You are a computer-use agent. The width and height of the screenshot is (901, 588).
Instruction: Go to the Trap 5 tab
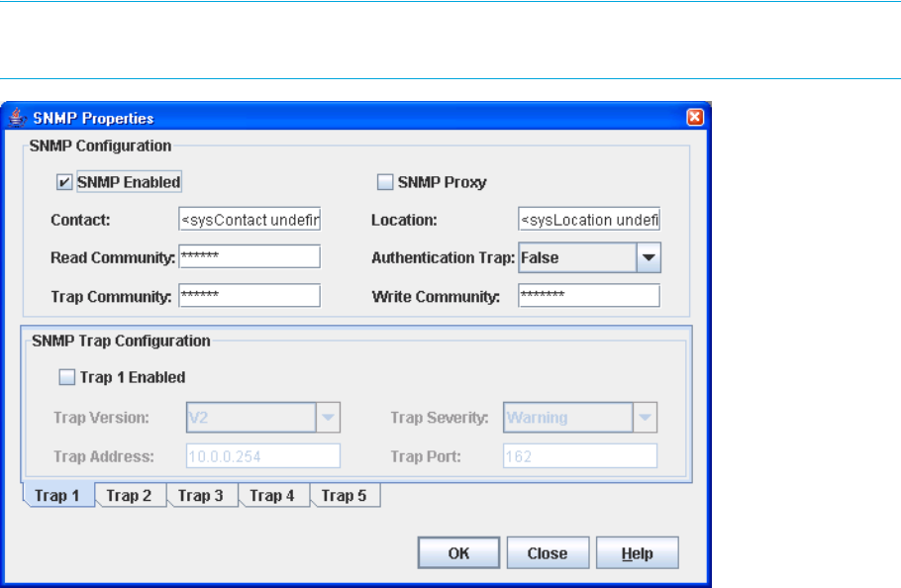tap(344, 496)
